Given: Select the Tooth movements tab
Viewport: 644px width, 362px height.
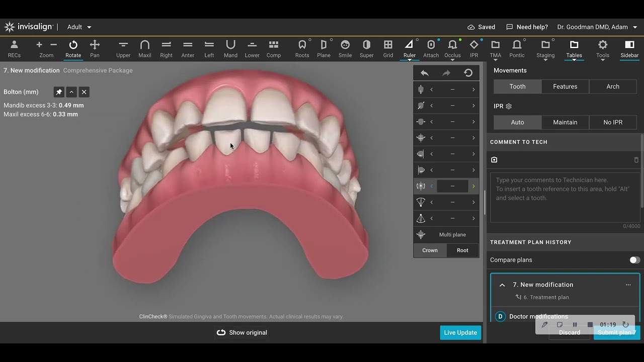Looking at the screenshot, I should (517, 86).
